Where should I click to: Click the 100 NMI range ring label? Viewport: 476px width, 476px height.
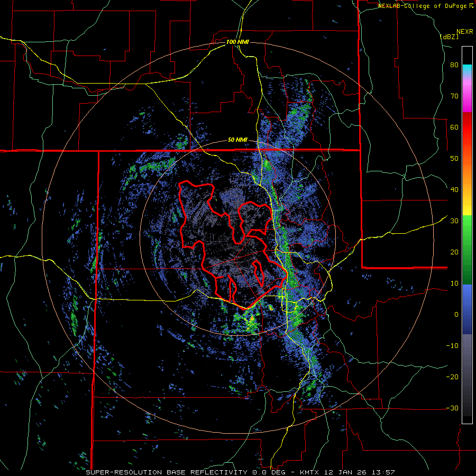pyautogui.click(x=237, y=42)
